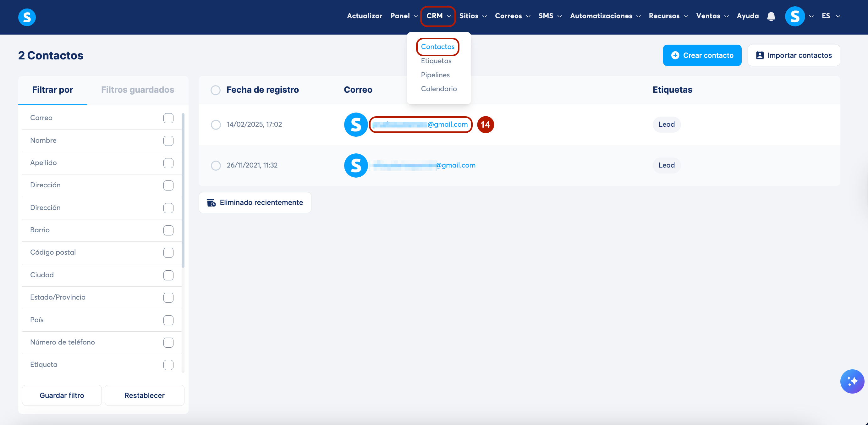Click the Restablecer button
This screenshot has height=425, width=868.
[x=144, y=395]
